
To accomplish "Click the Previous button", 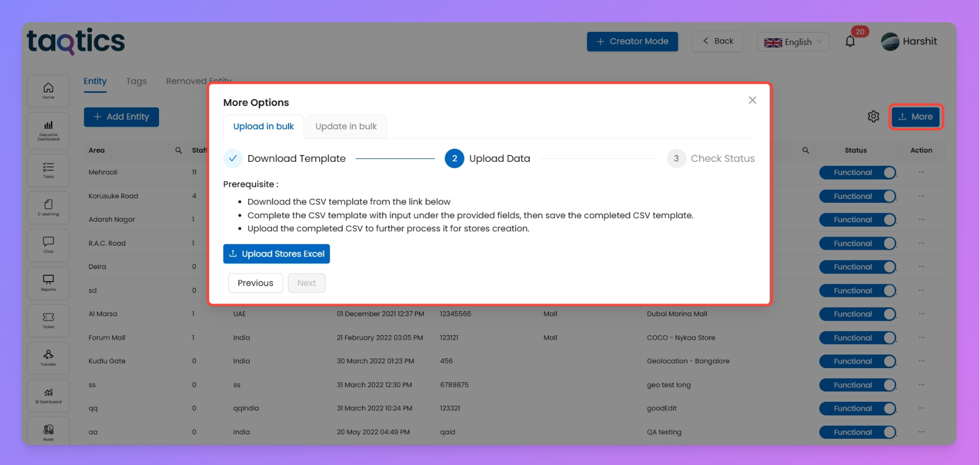I will click(x=255, y=283).
